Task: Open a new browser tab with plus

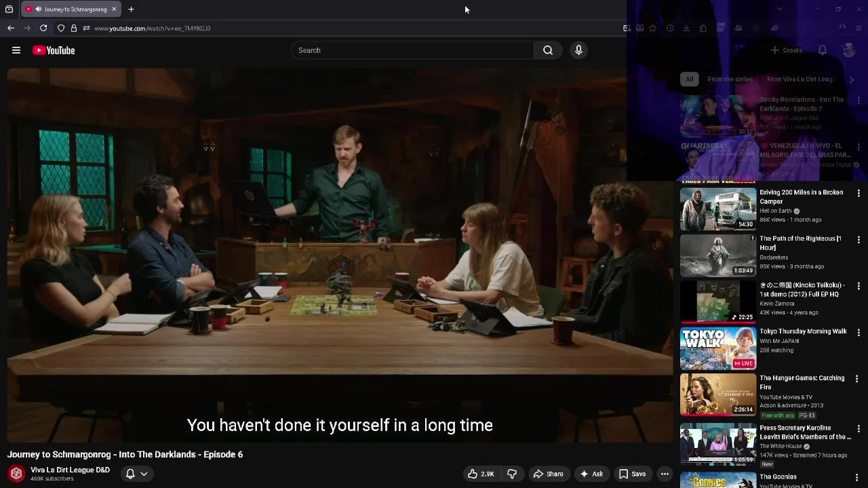Action: pos(131,9)
